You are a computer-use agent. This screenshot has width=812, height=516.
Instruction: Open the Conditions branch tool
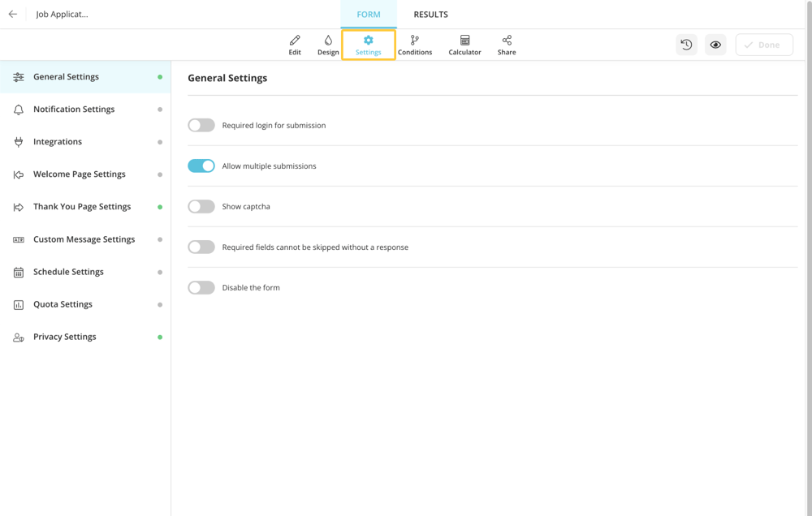[415, 45]
